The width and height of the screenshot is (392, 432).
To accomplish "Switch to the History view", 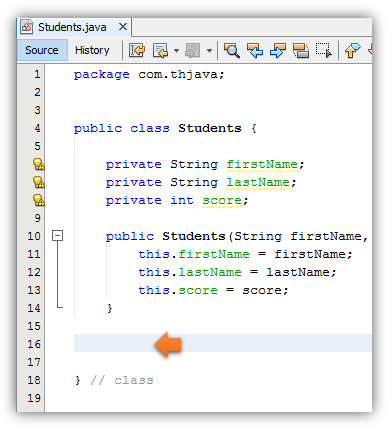I will (x=92, y=50).
